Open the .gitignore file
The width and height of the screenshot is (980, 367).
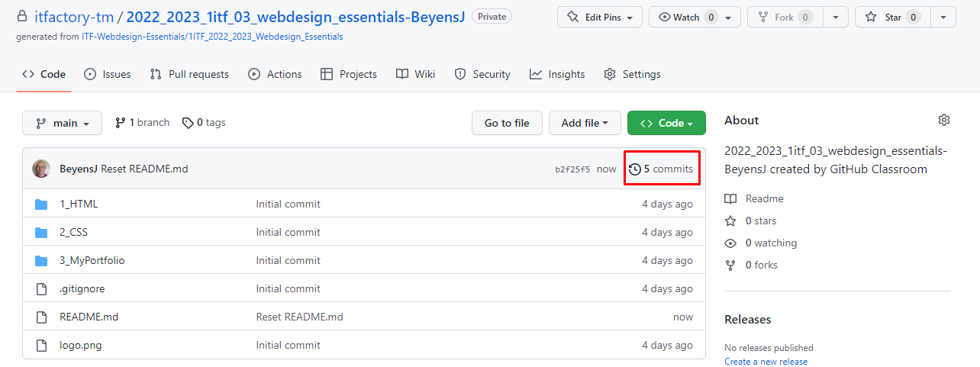(82, 288)
